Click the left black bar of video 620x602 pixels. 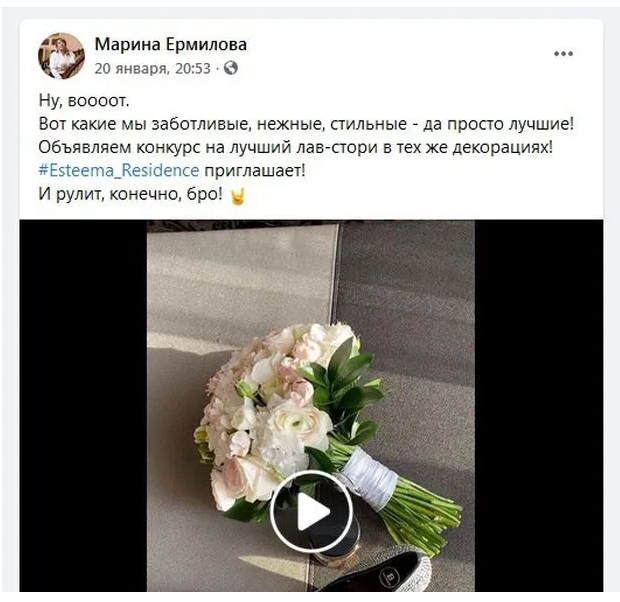coord(83,406)
